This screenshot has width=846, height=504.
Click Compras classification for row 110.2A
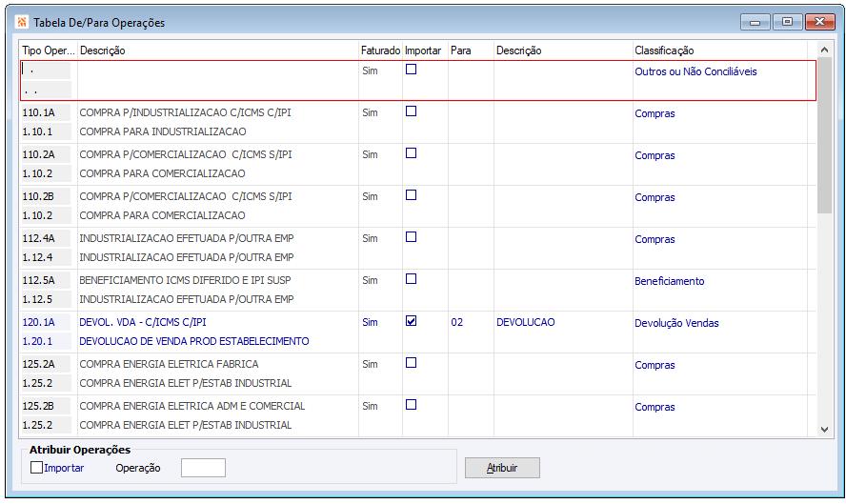click(655, 155)
